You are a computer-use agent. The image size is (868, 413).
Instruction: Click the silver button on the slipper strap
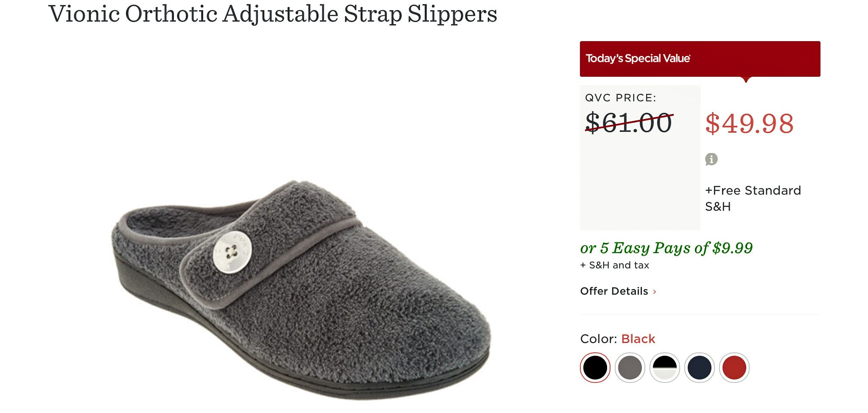coord(232,252)
